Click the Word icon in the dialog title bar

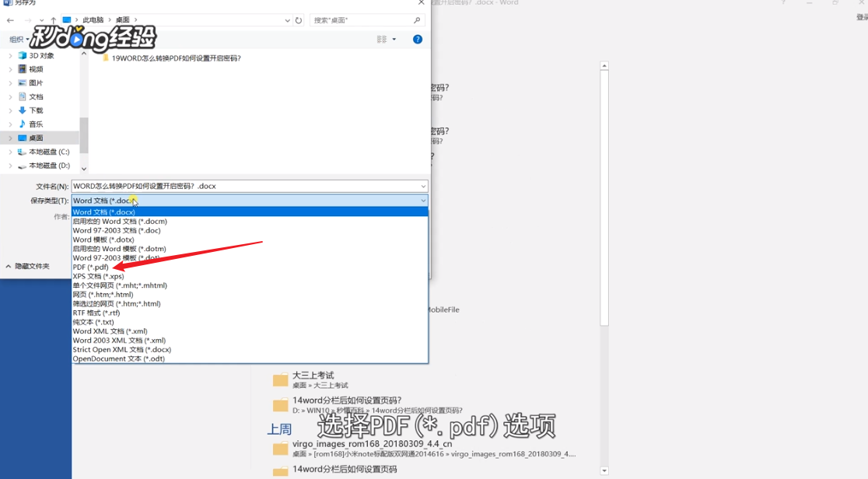6,3
